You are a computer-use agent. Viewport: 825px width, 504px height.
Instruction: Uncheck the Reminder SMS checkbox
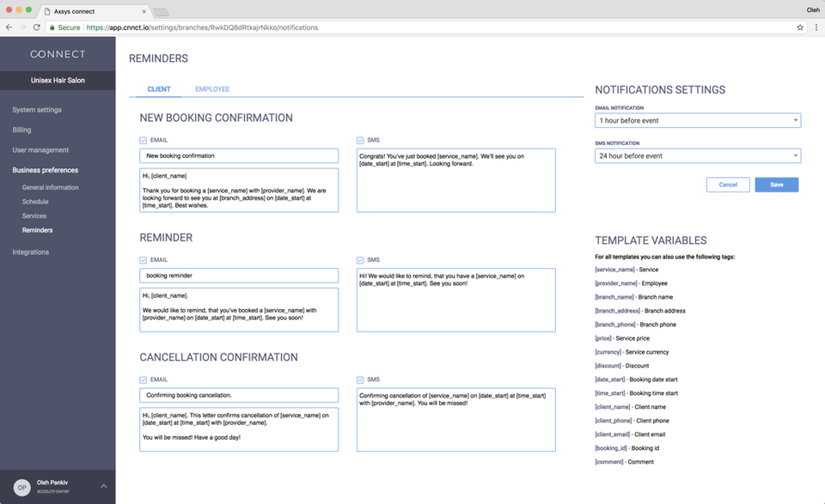[x=360, y=259]
